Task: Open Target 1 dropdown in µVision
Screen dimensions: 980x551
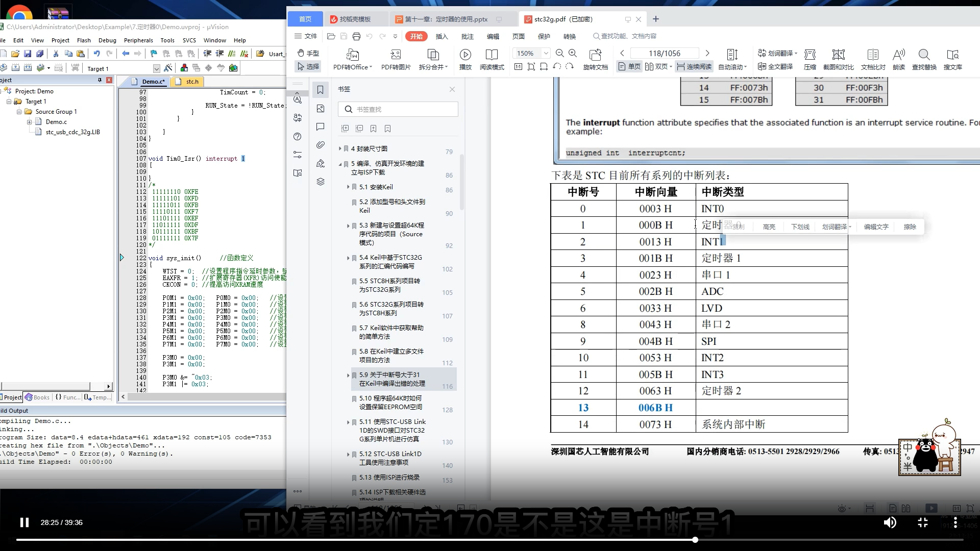Action: coord(156,68)
